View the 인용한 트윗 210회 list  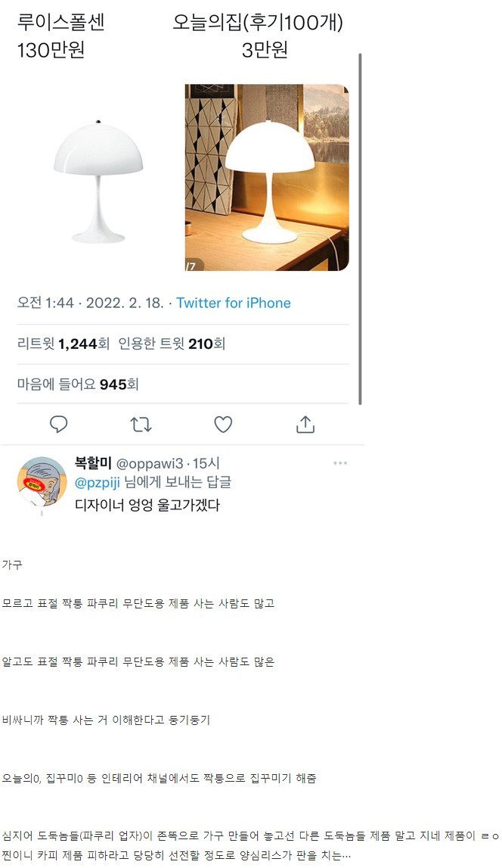click(172, 344)
